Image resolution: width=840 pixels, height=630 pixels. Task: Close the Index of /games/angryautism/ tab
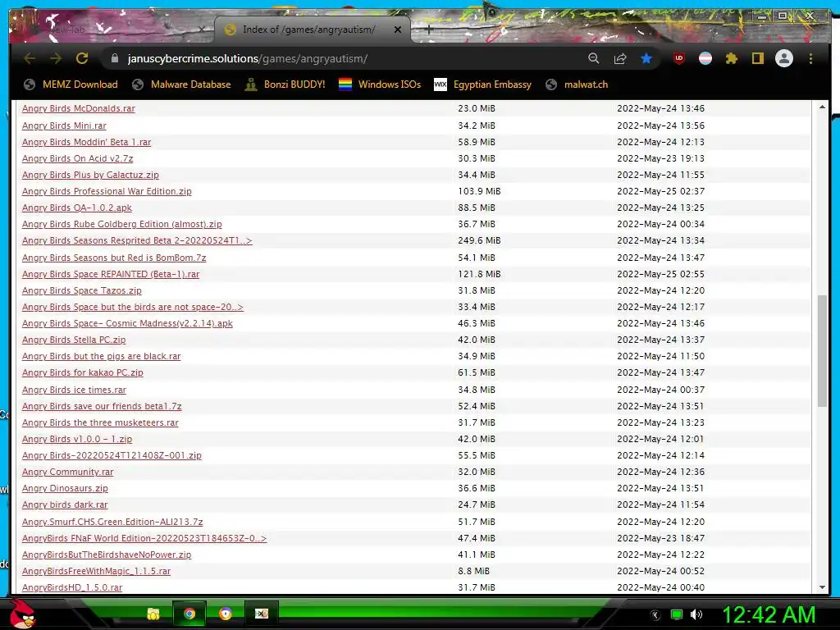point(398,30)
